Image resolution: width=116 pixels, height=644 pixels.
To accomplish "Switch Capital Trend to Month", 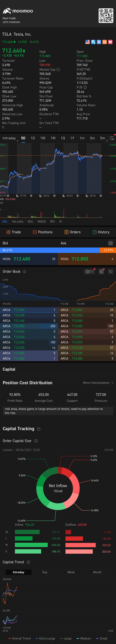I will click(97, 572).
